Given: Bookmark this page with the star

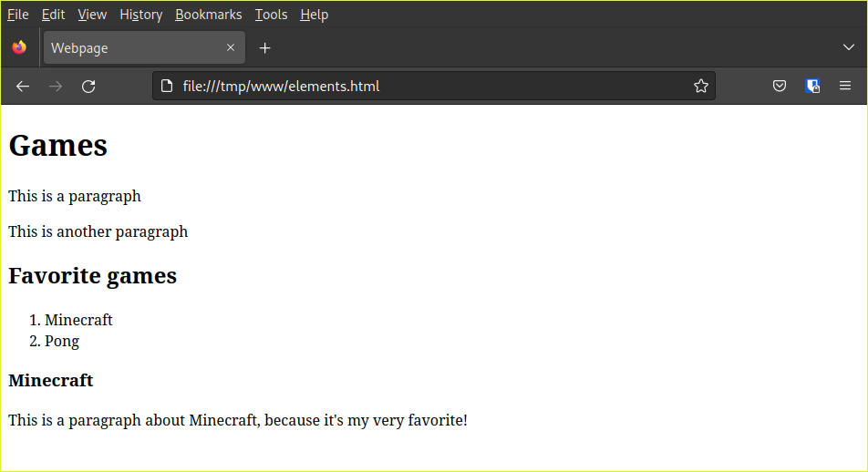Looking at the screenshot, I should coord(701,86).
